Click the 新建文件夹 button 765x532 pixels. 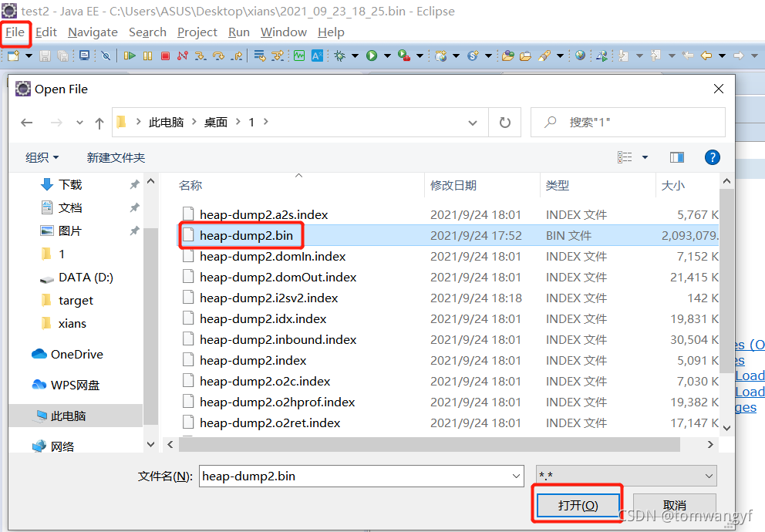(x=116, y=157)
